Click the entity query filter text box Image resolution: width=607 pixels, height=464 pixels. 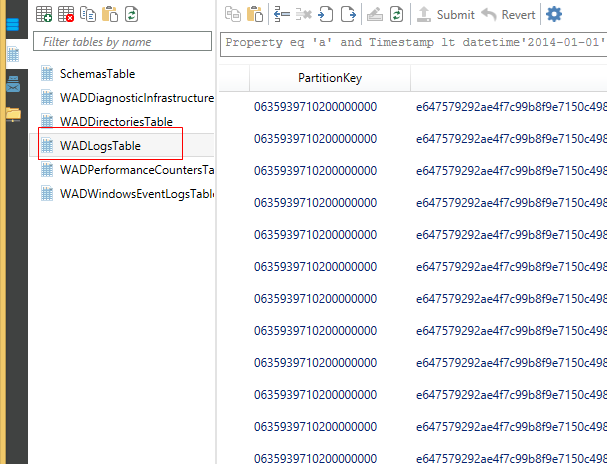click(x=413, y=42)
